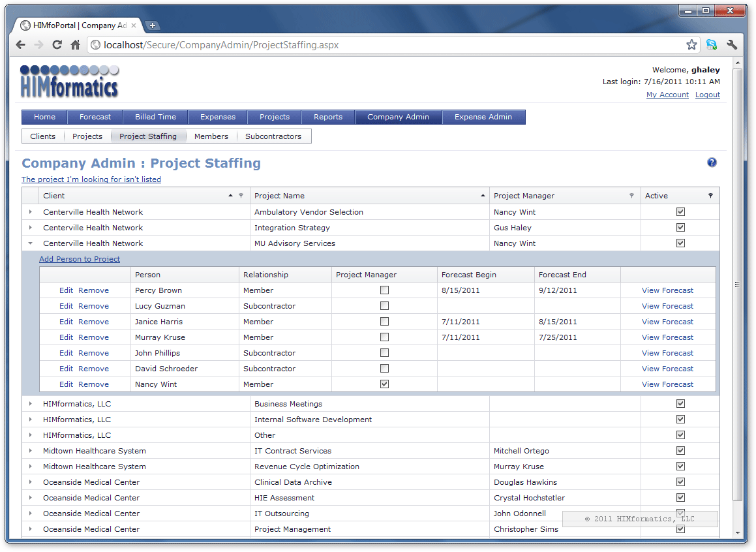
Task: Uncheck Project Manager box for Nancy Wint
Action: (384, 384)
